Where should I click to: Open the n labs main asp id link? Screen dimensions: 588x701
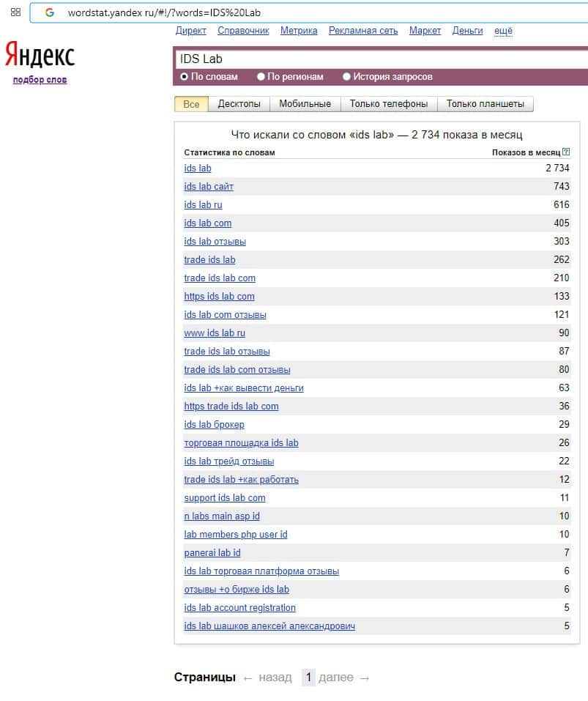pyautogui.click(x=222, y=516)
